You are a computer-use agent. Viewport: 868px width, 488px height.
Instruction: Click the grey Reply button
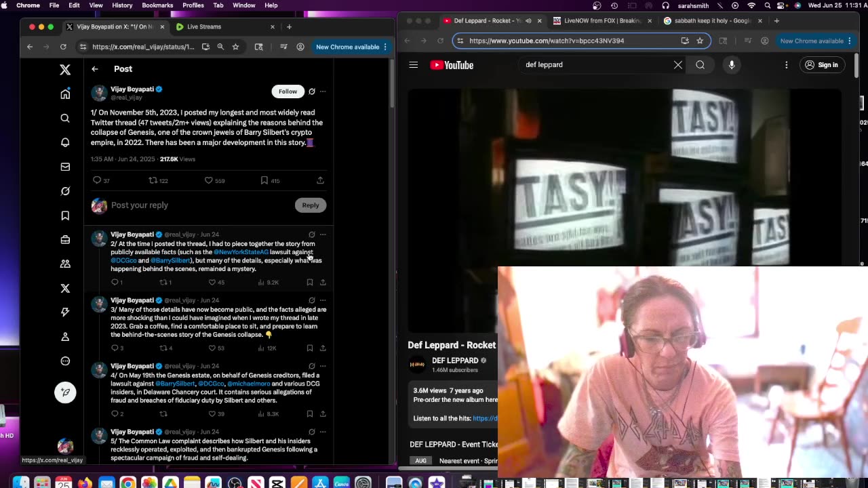[x=311, y=205]
